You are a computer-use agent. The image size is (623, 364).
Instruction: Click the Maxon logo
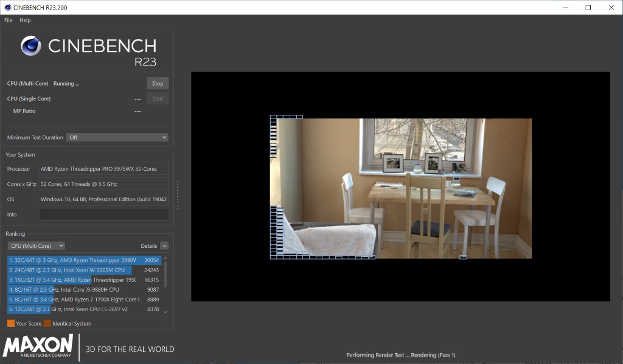pyautogui.click(x=38, y=346)
